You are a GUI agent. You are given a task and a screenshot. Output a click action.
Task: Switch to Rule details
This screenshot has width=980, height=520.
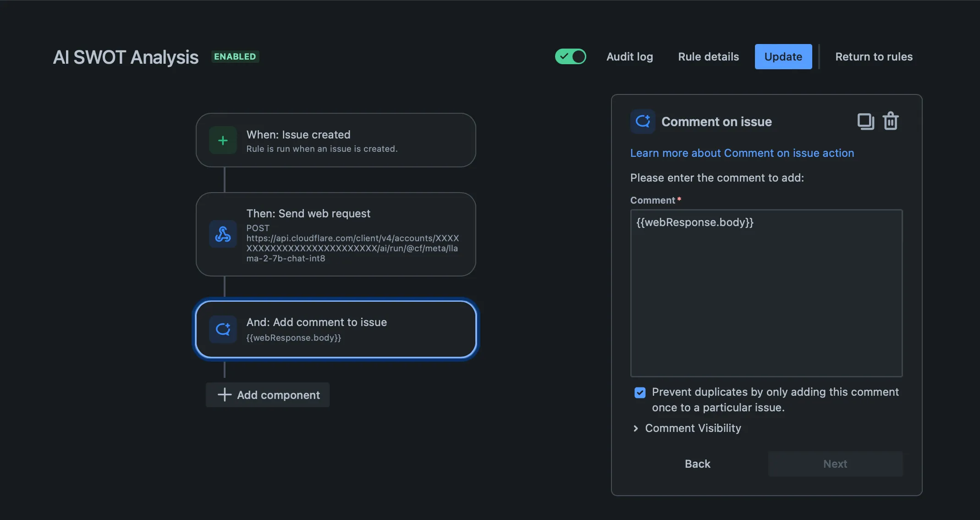[x=708, y=56]
